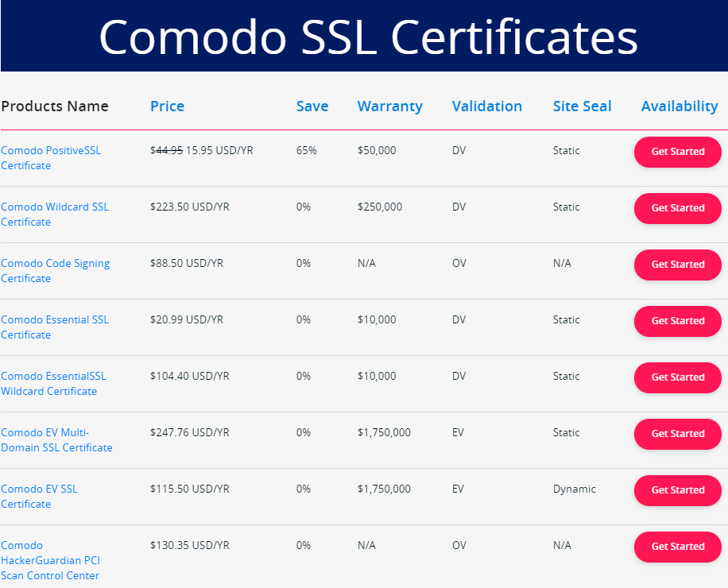Select the Price column header
Screen dimensions: 728x588
point(167,106)
